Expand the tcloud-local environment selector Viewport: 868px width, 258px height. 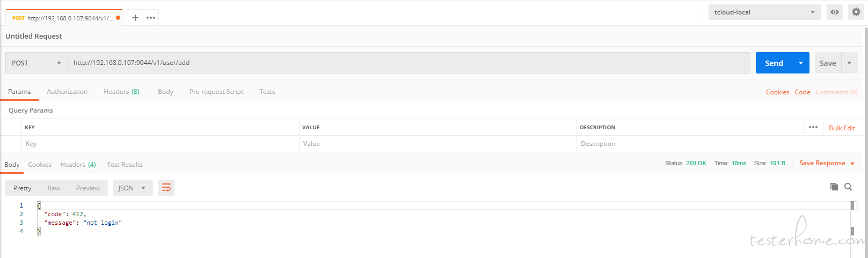tap(764, 12)
